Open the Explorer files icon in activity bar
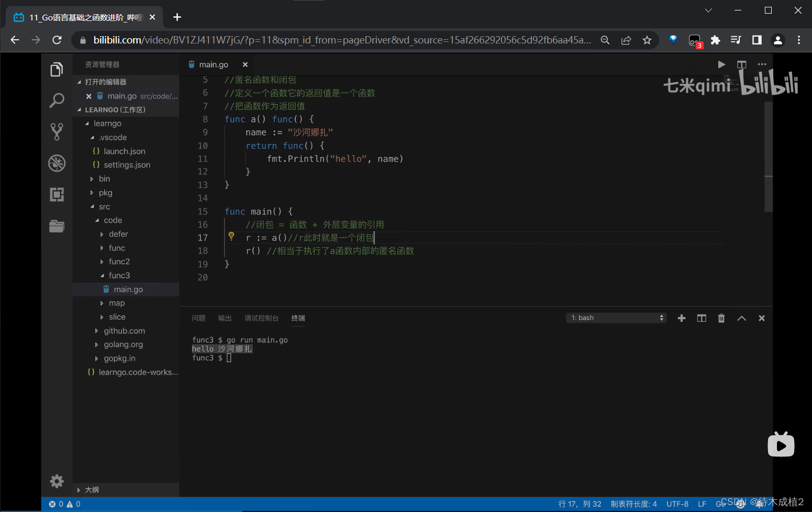The image size is (812, 512). (57, 70)
